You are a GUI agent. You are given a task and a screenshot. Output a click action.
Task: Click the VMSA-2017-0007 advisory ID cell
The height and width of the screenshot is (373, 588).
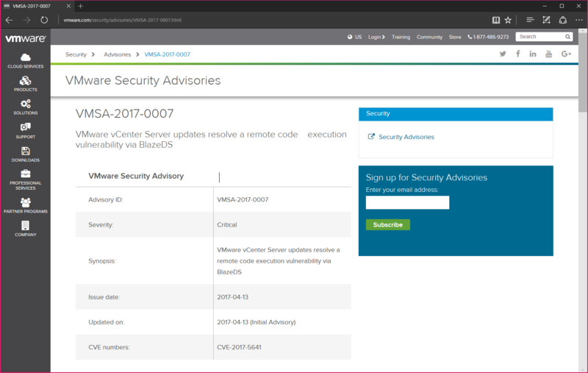[x=243, y=199]
